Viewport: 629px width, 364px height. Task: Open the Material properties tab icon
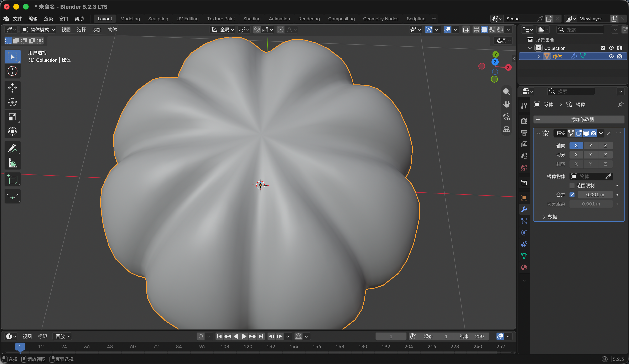[x=524, y=267]
